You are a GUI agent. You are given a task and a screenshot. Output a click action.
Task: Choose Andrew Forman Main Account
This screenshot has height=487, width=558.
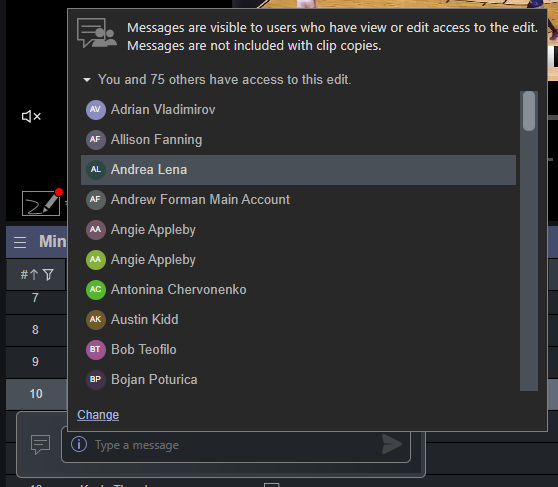298,200
